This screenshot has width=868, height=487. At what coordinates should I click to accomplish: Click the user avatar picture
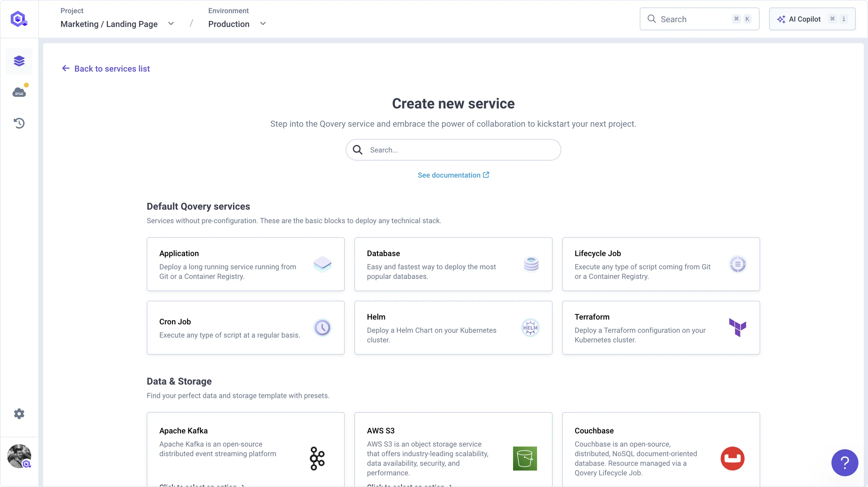(19, 456)
